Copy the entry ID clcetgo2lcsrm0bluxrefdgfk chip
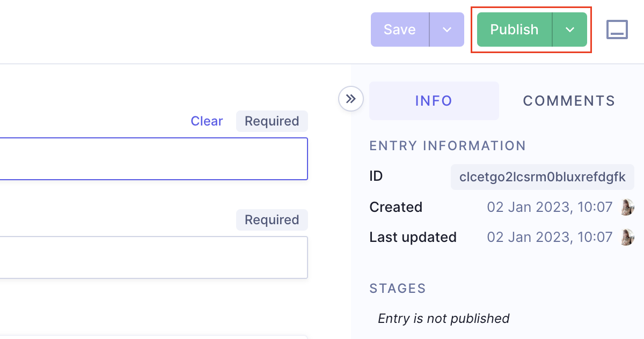This screenshot has width=644, height=339. (542, 177)
